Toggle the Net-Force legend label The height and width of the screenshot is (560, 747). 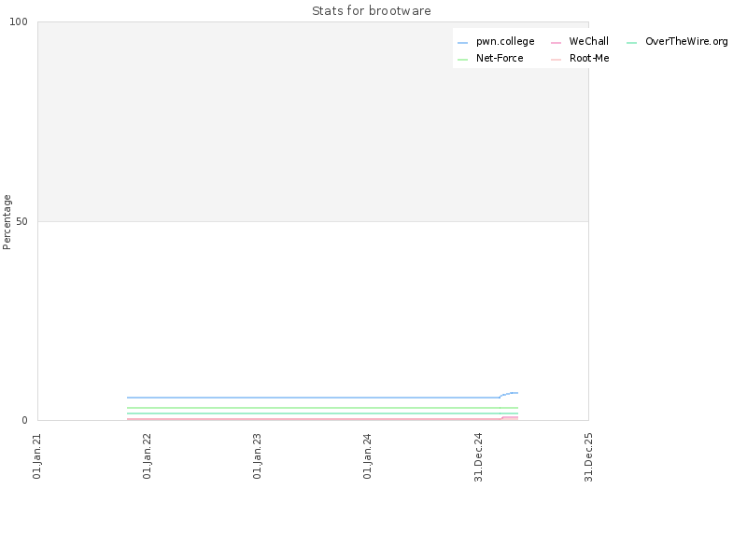click(500, 58)
